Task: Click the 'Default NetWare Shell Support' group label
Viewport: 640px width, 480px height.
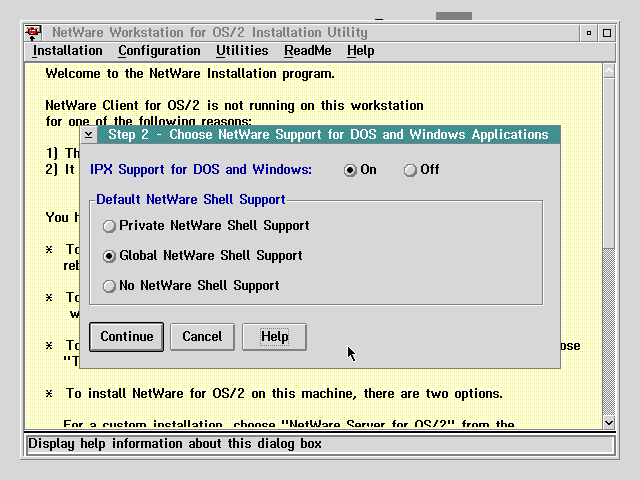Action: (191, 200)
